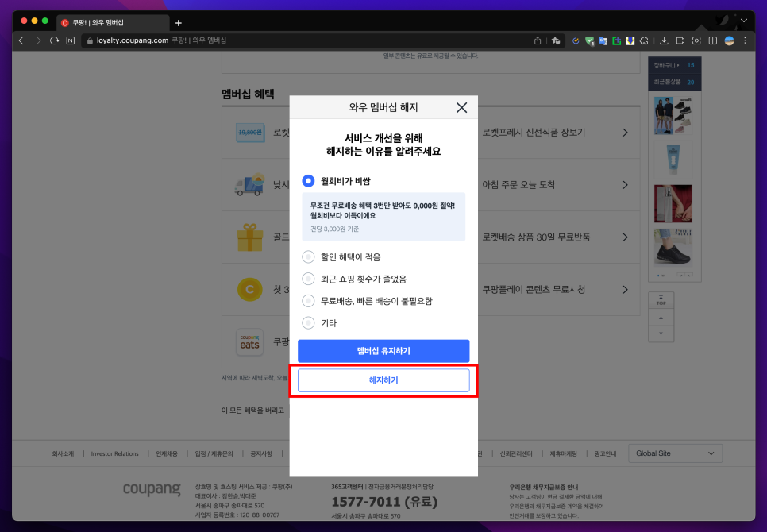Viewport: 767px width, 532px height.
Task: Open the green shield adblock extension
Action: 589,41
